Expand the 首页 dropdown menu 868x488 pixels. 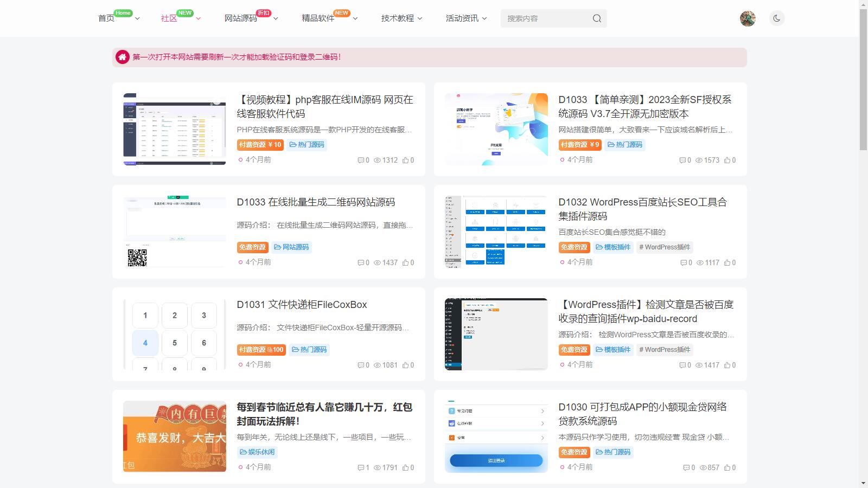tap(137, 18)
